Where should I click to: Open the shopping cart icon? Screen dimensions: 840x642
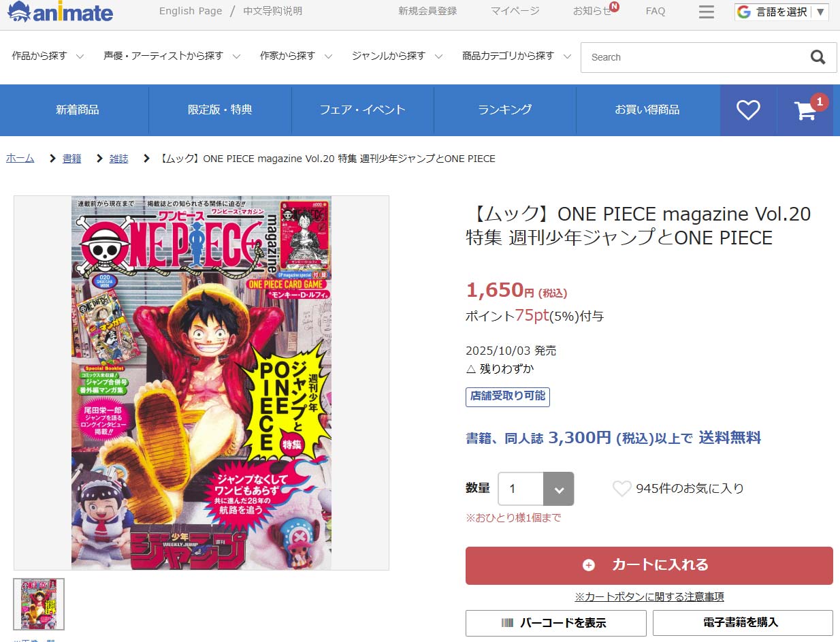[x=805, y=110]
